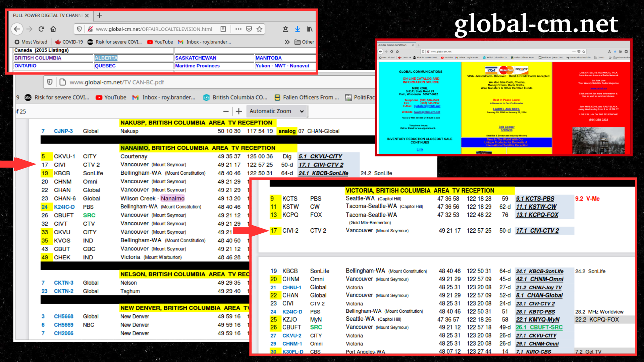Click the PDF zoom in plus button
Image resolution: width=644 pixels, height=362 pixels.
239,111
